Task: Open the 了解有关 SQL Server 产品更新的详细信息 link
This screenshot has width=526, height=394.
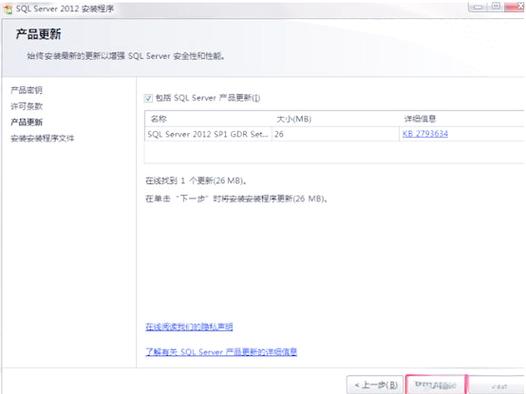Action: point(221,351)
